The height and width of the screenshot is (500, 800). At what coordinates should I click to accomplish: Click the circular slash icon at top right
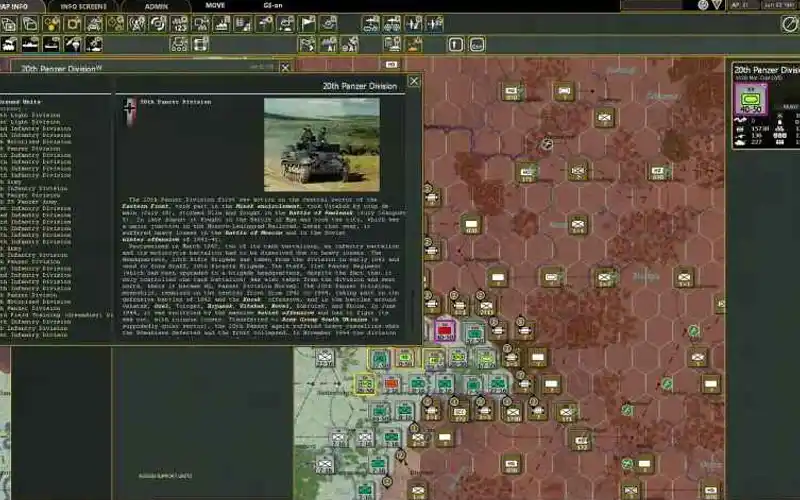click(789, 23)
